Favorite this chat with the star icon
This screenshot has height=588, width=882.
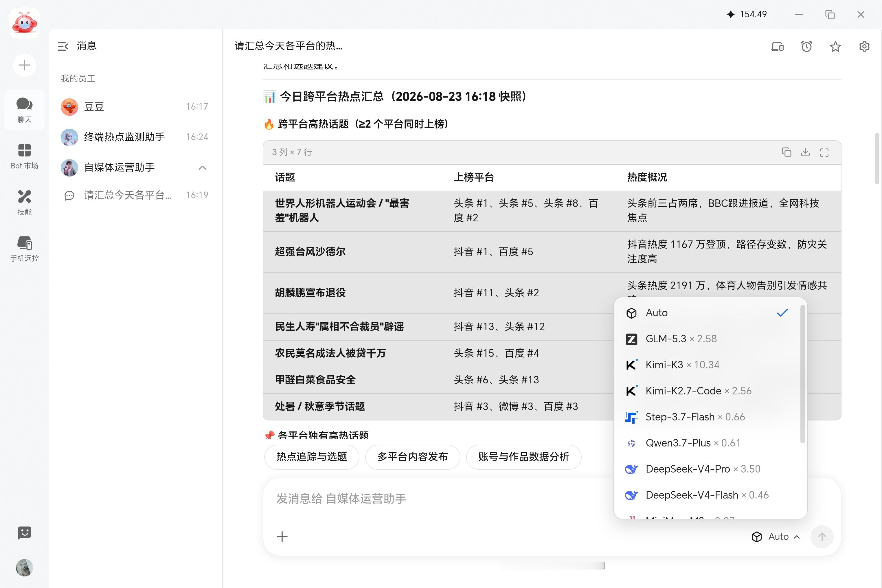click(835, 47)
